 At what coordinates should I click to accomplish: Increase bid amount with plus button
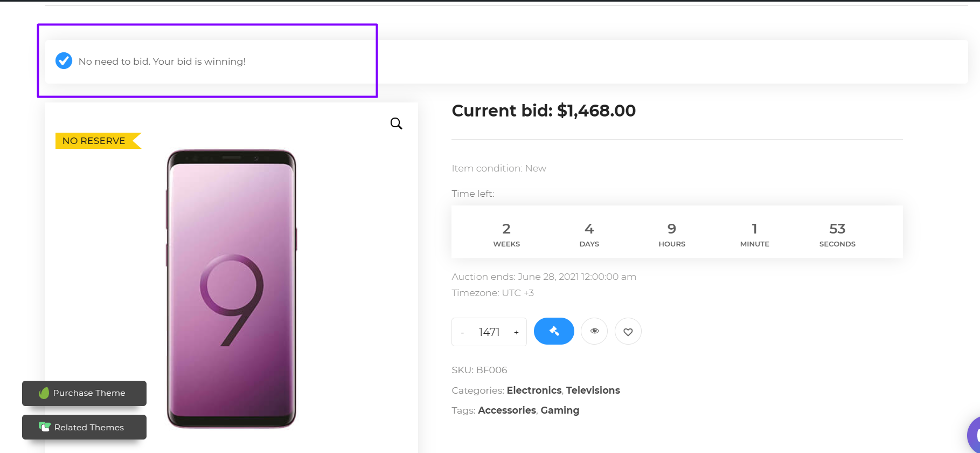click(x=516, y=332)
